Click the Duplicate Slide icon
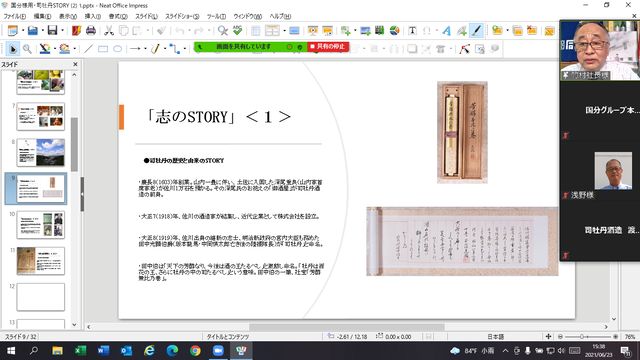640x360 pixels. [517, 30]
